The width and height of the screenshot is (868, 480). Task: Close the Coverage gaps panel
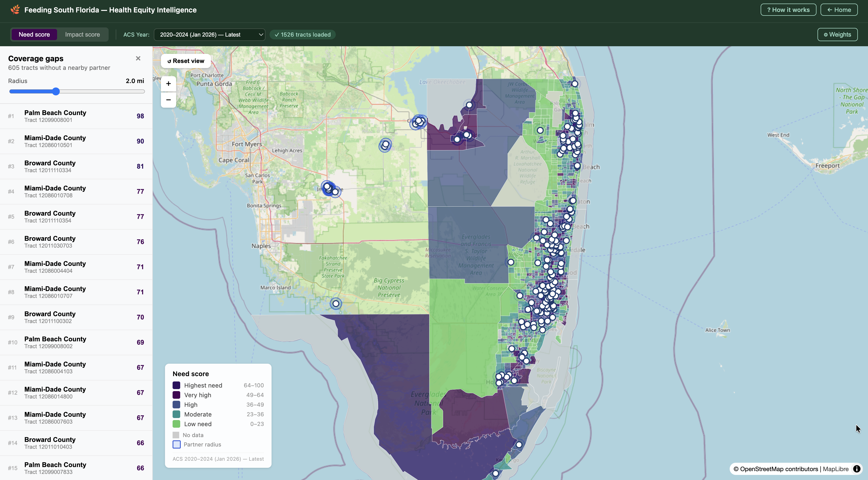(x=138, y=58)
